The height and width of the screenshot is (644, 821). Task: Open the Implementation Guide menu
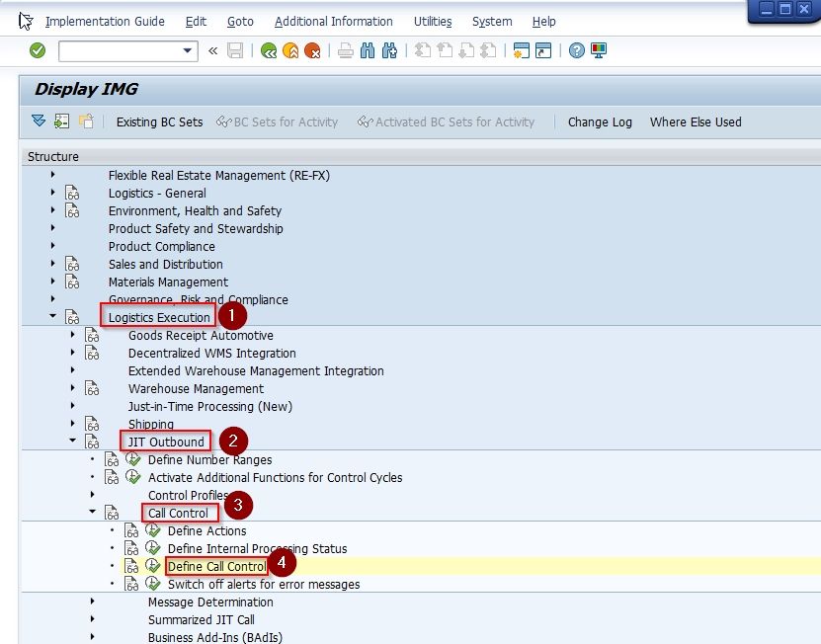pos(105,22)
